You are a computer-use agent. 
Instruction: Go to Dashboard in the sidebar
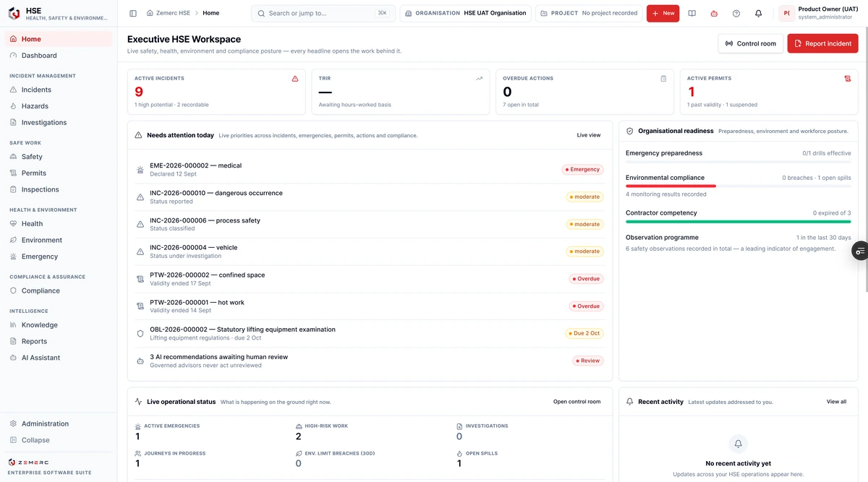pyautogui.click(x=59, y=56)
